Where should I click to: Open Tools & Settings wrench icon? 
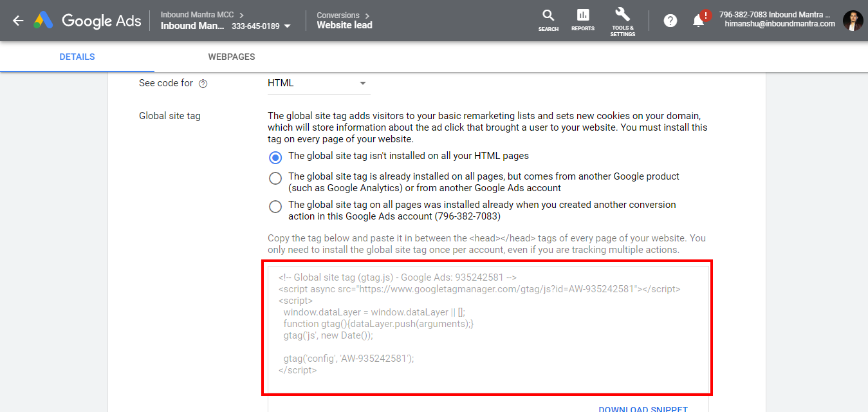[x=622, y=21]
